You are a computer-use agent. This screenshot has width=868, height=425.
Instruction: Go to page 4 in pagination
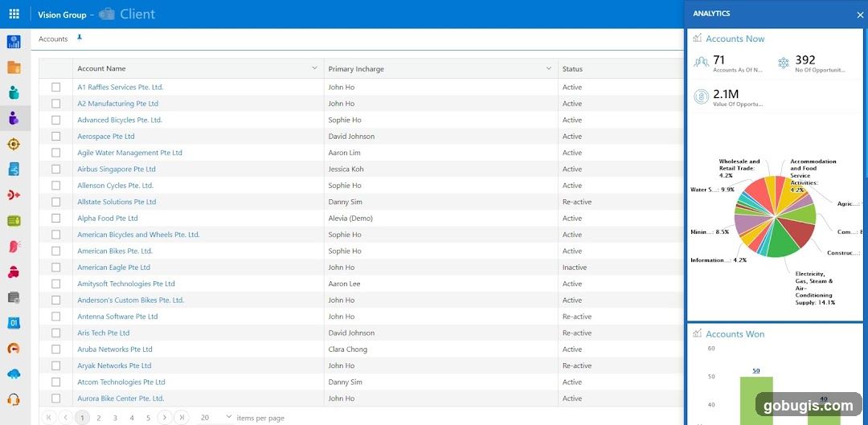tap(132, 418)
